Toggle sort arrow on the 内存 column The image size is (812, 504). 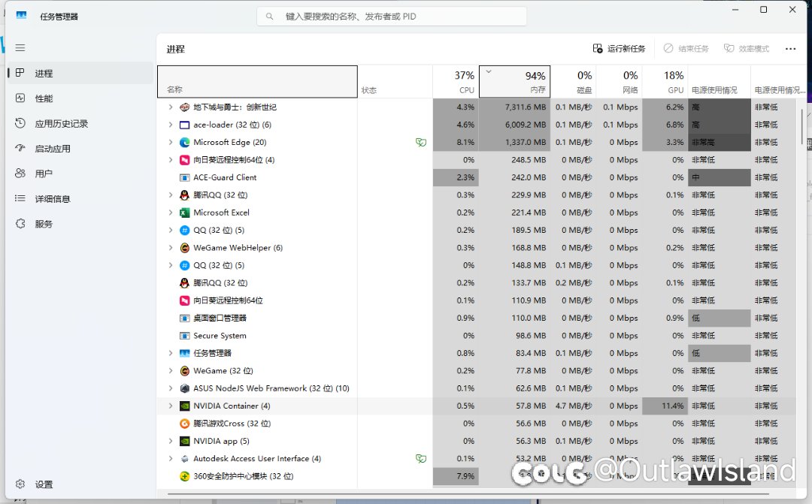(x=489, y=71)
